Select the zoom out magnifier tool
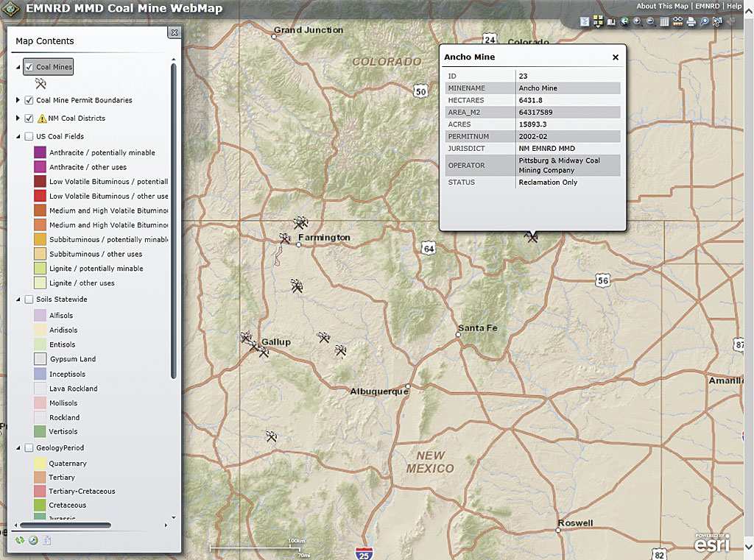 [651, 21]
